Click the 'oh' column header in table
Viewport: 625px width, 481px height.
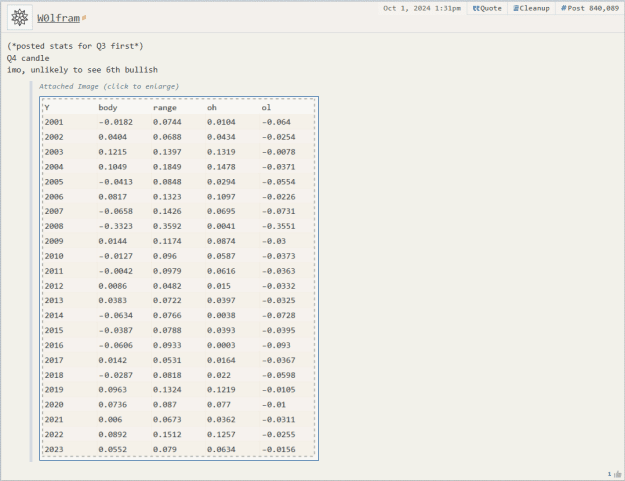[212, 108]
